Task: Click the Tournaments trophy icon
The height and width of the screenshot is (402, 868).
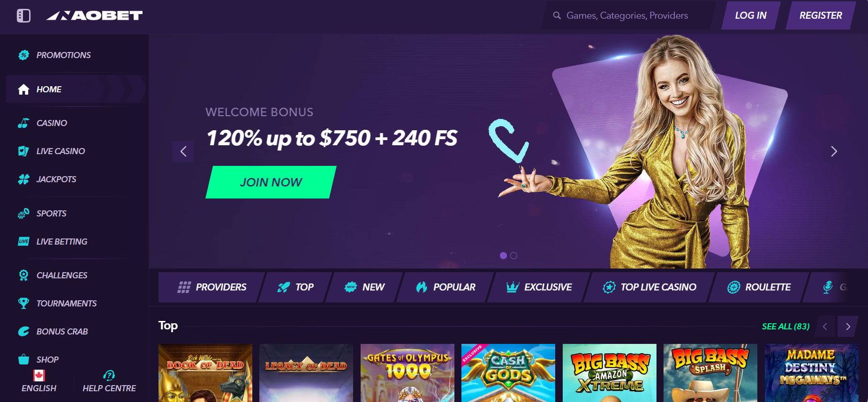Action: click(23, 303)
